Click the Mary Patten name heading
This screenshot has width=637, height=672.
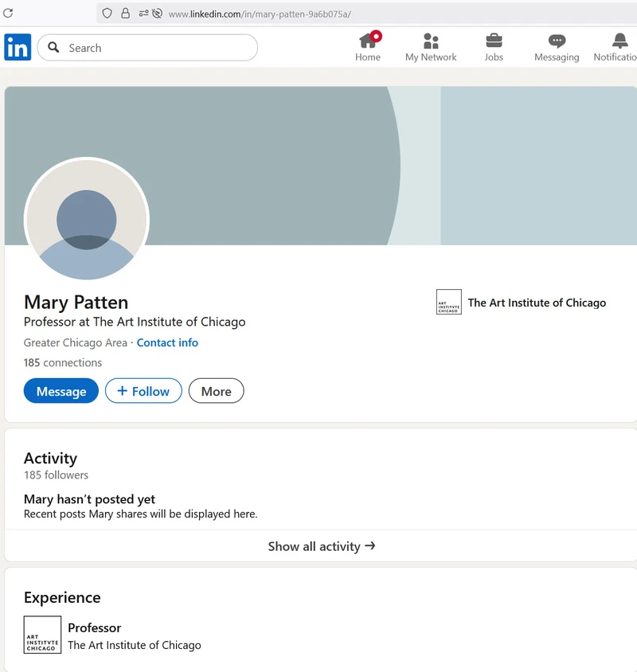[76, 302]
